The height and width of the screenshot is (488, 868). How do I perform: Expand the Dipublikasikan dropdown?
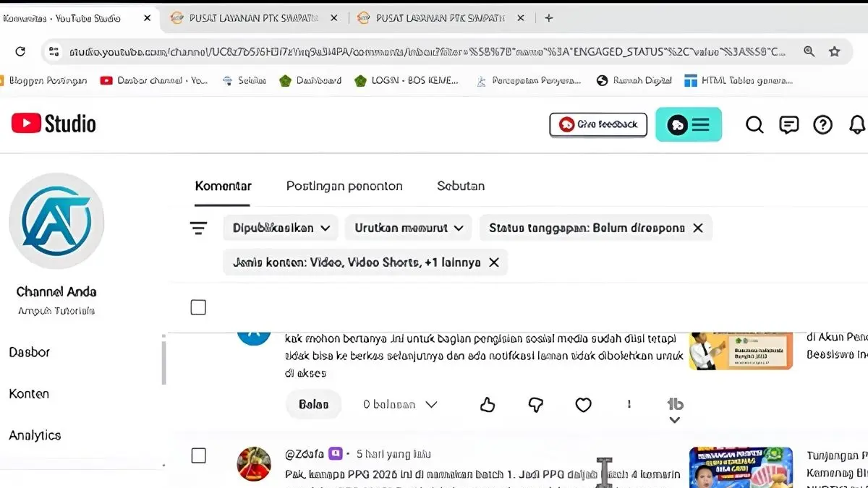(281, 228)
